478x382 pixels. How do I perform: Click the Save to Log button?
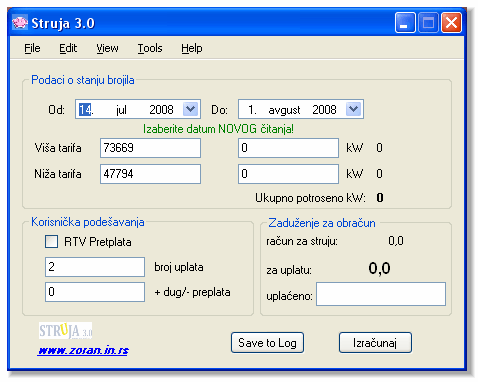[267, 343]
